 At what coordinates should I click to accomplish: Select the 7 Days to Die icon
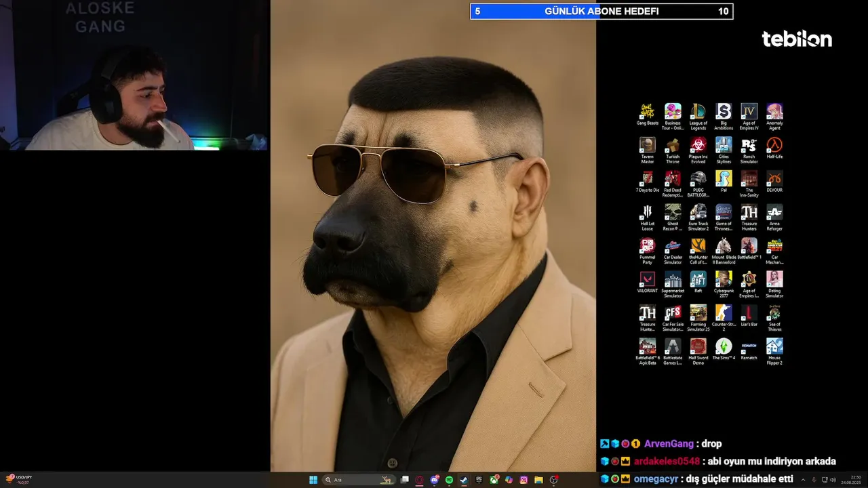647,182
